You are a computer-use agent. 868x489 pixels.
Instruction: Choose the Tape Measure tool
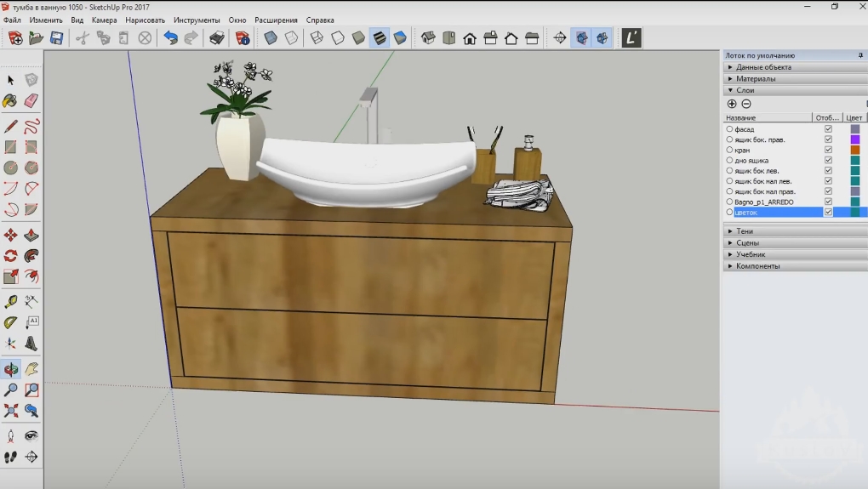tap(10, 301)
